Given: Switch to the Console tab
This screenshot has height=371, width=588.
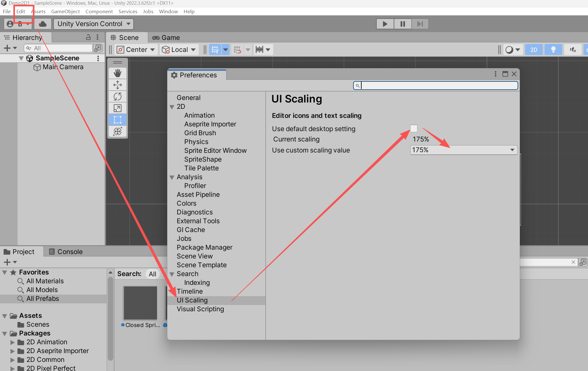Looking at the screenshot, I should click(x=66, y=252).
